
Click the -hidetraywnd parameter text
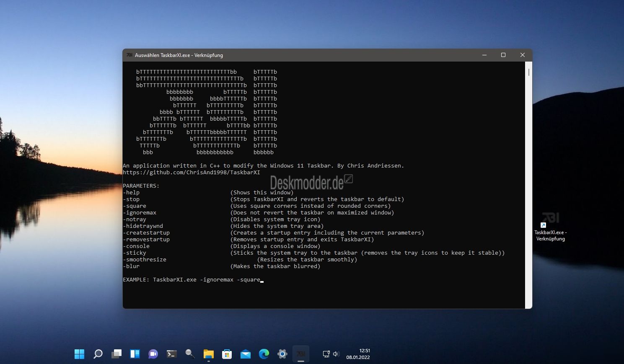[143, 226]
